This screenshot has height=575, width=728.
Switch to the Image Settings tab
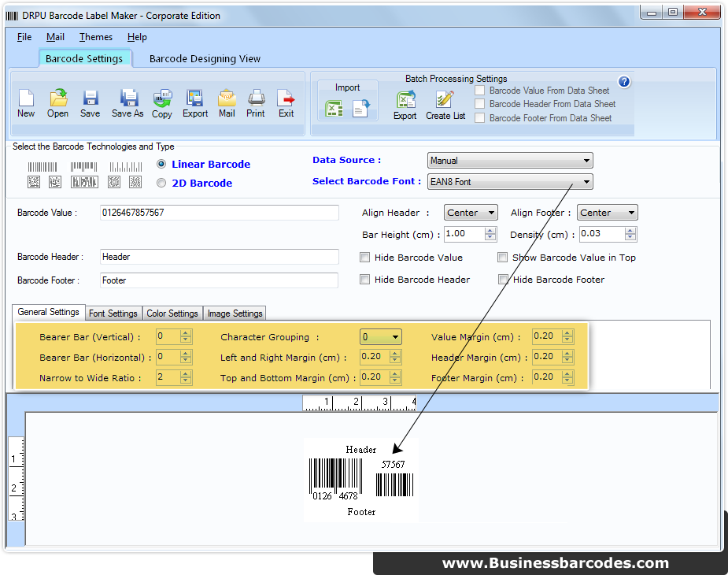click(235, 313)
